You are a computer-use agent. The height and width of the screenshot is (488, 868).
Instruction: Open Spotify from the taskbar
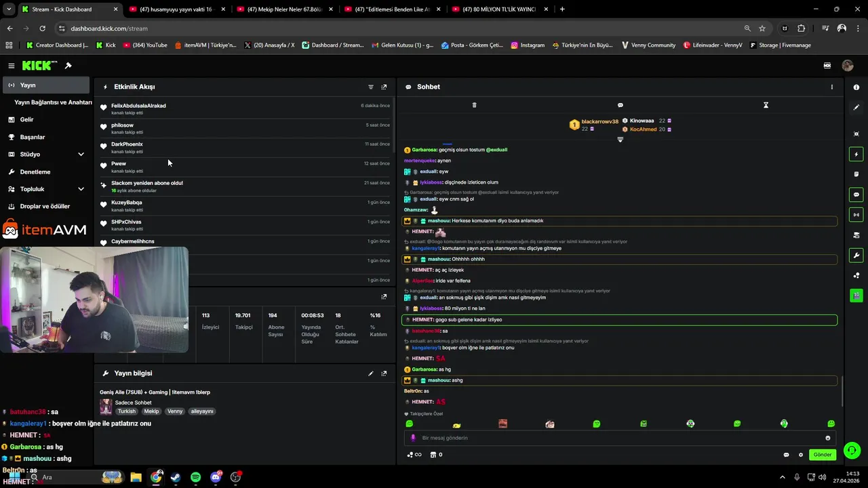196,477
